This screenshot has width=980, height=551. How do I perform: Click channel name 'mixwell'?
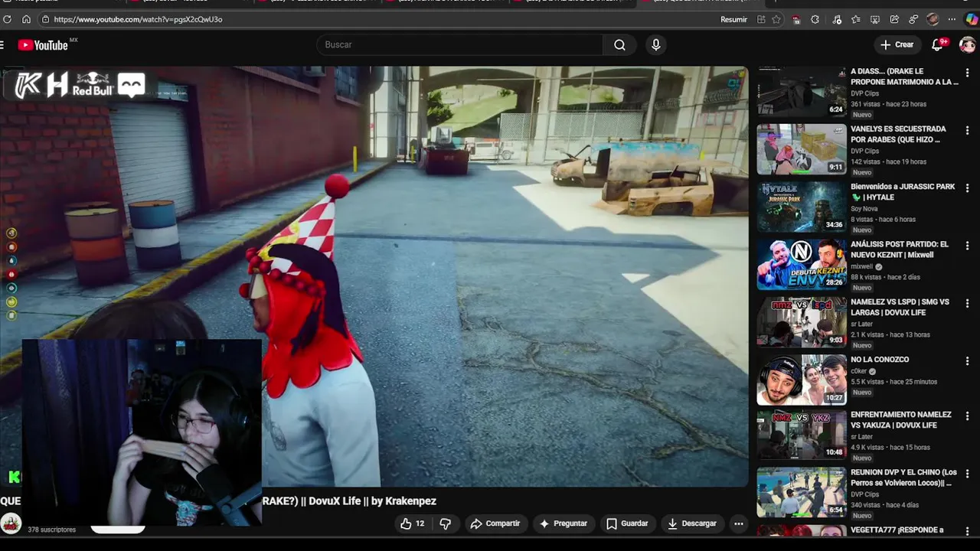pos(861,267)
